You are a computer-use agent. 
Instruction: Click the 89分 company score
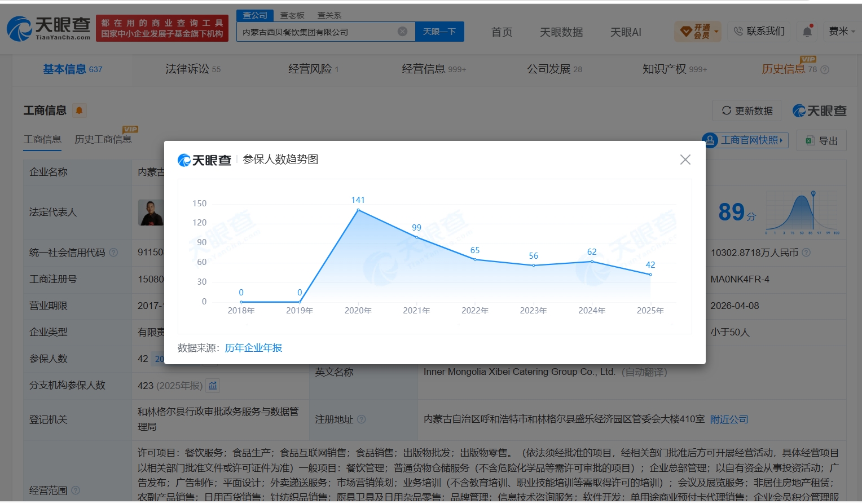(x=737, y=213)
